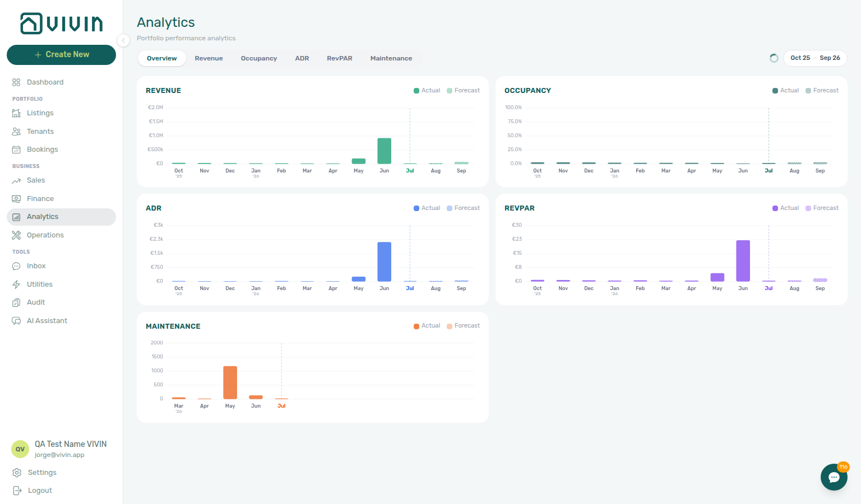Click the Logout door icon
861x504 pixels.
[17, 491]
